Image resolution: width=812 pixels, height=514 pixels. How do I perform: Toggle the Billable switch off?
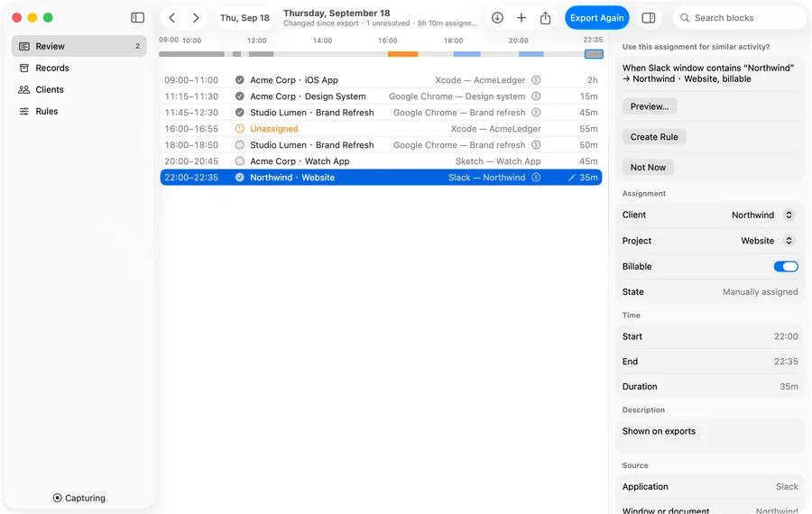(x=786, y=267)
